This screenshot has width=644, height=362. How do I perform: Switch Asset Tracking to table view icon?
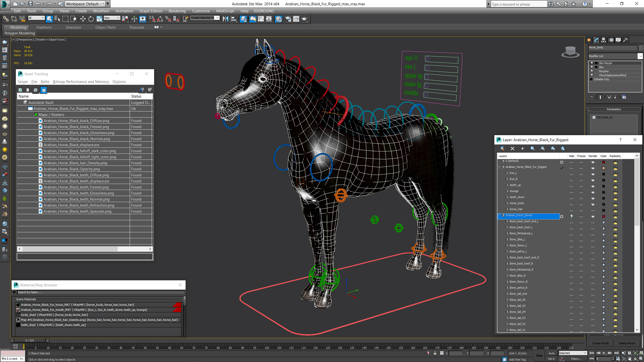pyautogui.click(x=44, y=90)
